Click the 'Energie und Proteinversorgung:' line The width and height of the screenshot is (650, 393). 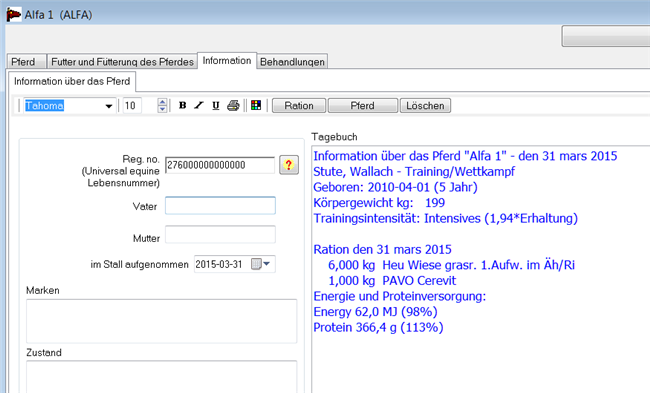pos(400,296)
